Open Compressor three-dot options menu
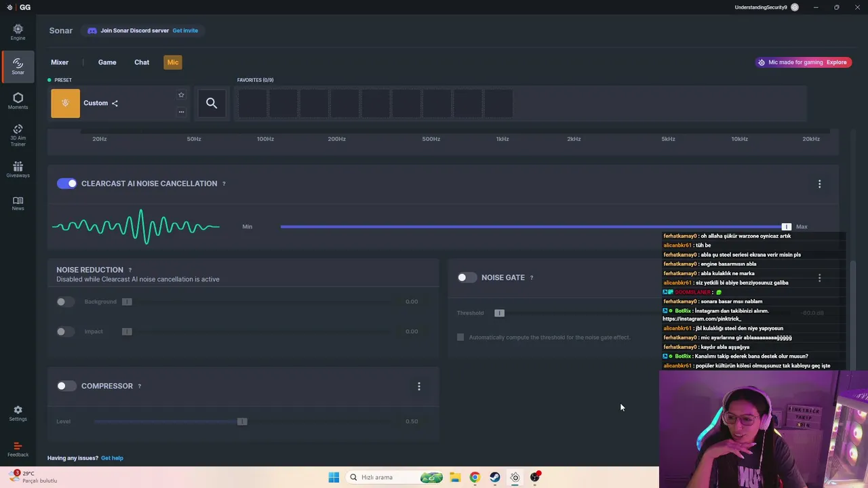 418,386
